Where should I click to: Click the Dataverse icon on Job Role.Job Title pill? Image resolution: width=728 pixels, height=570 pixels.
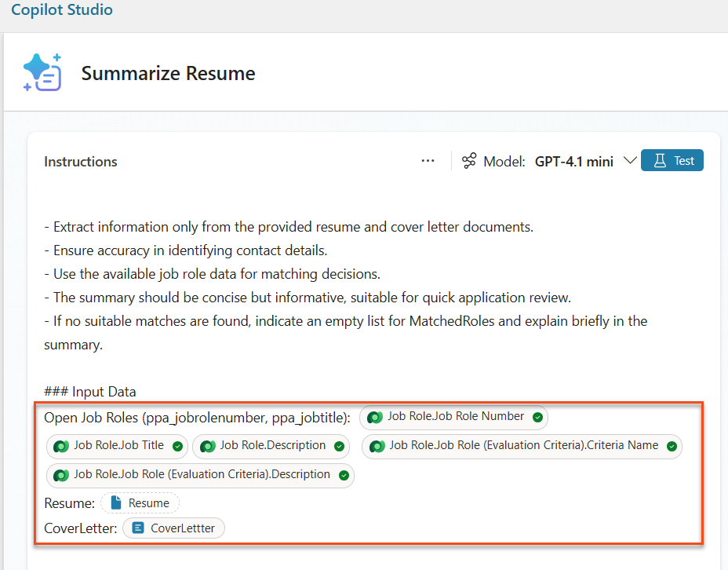point(61,446)
